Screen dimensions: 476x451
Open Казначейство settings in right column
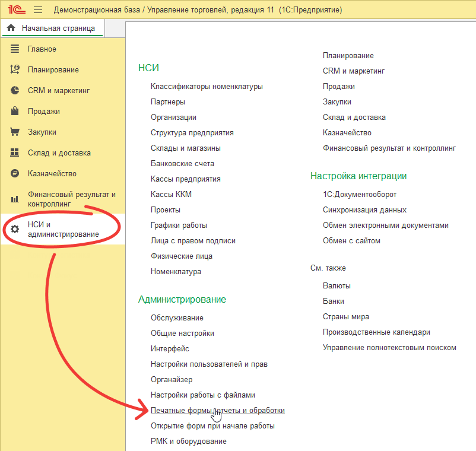(x=347, y=132)
